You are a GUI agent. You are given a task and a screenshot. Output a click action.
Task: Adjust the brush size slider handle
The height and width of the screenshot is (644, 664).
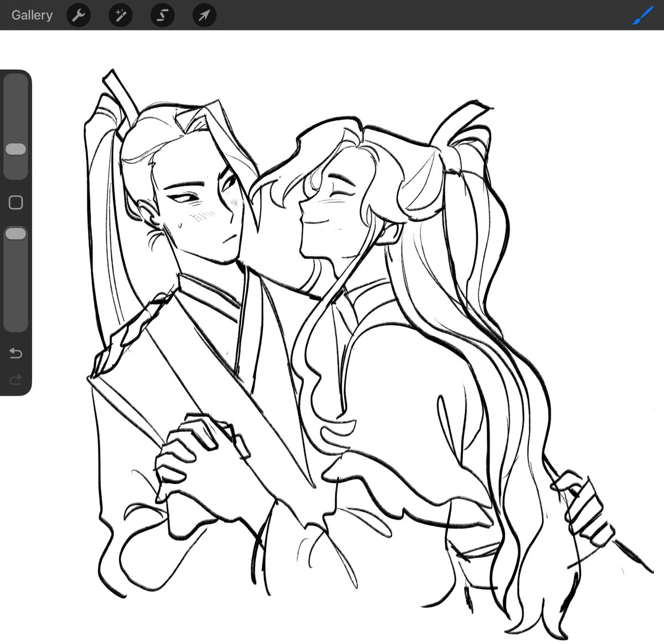tap(15, 149)
